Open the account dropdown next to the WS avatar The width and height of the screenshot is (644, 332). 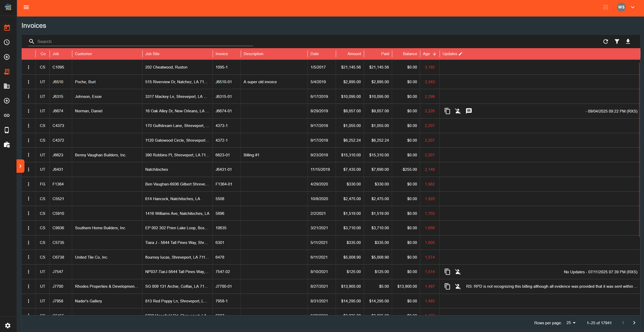[633, 7]
